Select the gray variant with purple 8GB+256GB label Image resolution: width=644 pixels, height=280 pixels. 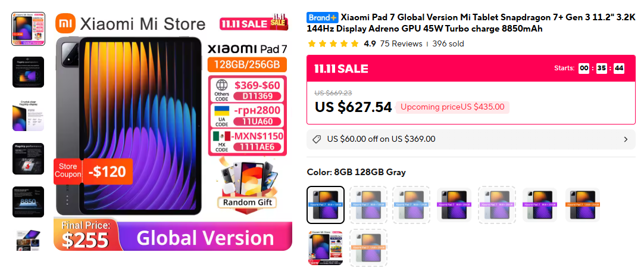point(454,205)
